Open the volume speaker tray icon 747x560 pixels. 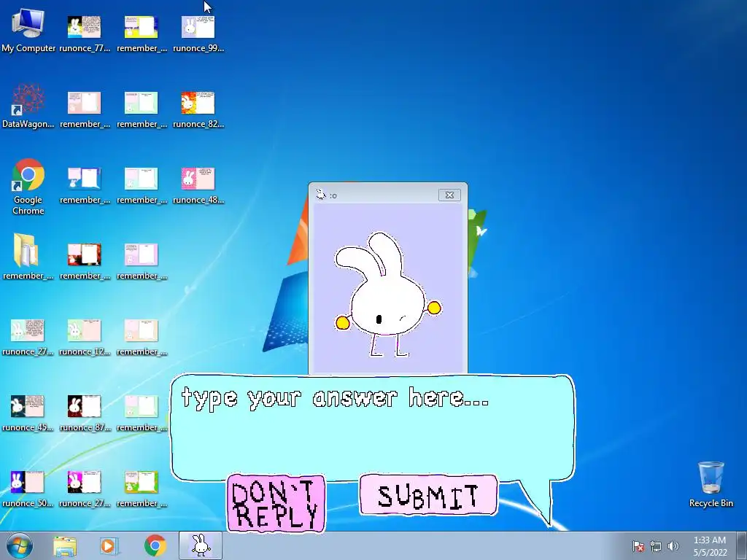[x=673, y=546]
